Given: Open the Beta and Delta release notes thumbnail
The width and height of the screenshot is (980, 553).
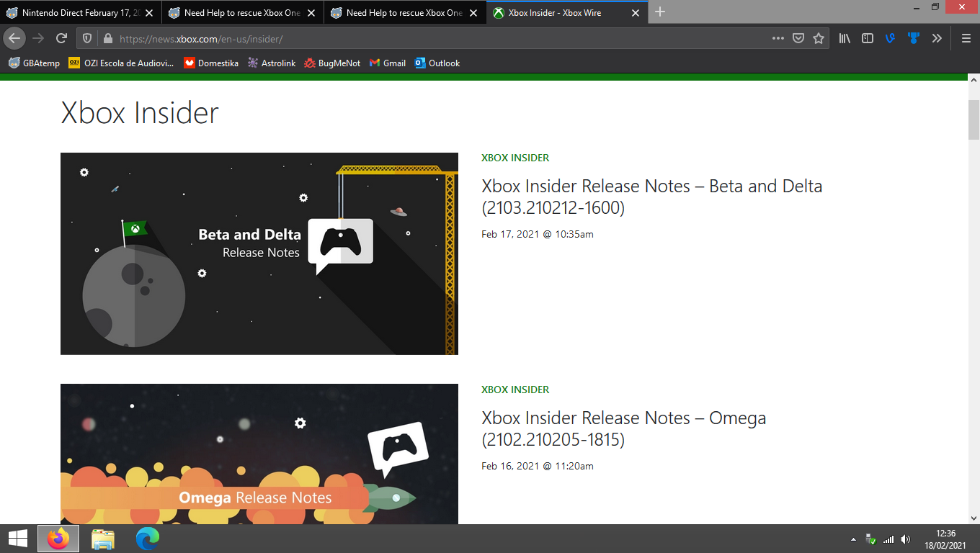Looking at the screenshot, I should pyautogui.click(x=259, y=253).
